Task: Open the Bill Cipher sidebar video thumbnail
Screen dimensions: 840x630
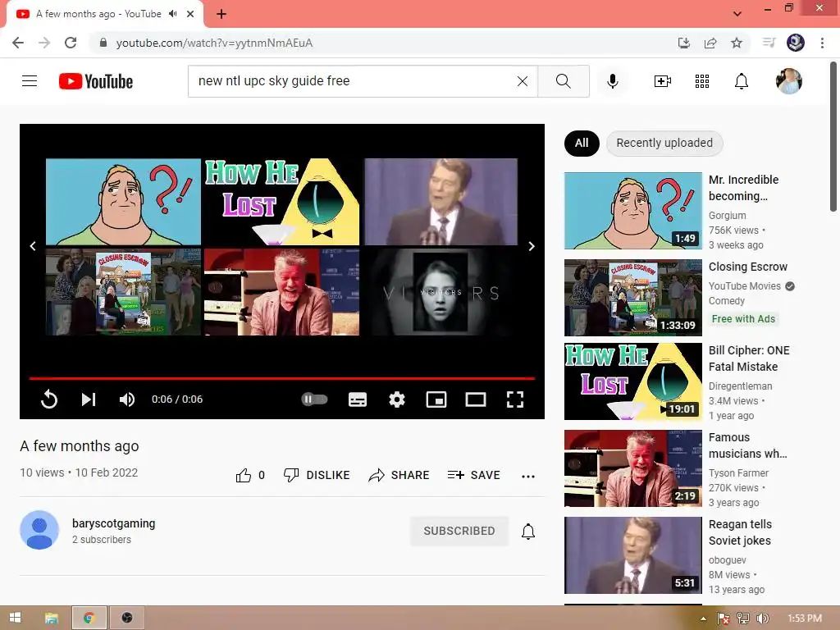Action: click(632, 381)
